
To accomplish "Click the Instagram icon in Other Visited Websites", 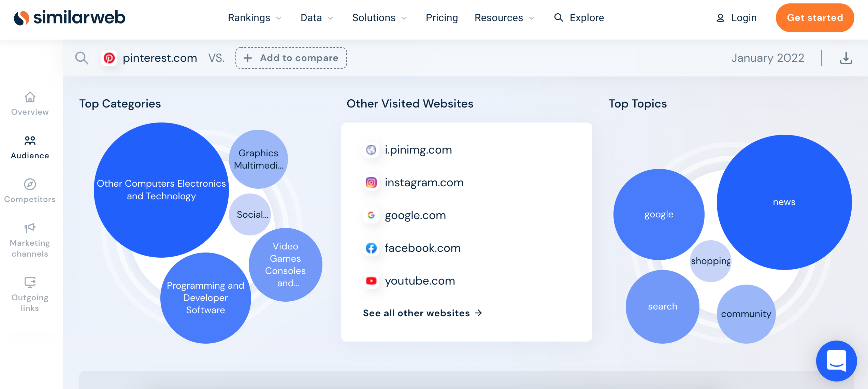I will point(371,183).
